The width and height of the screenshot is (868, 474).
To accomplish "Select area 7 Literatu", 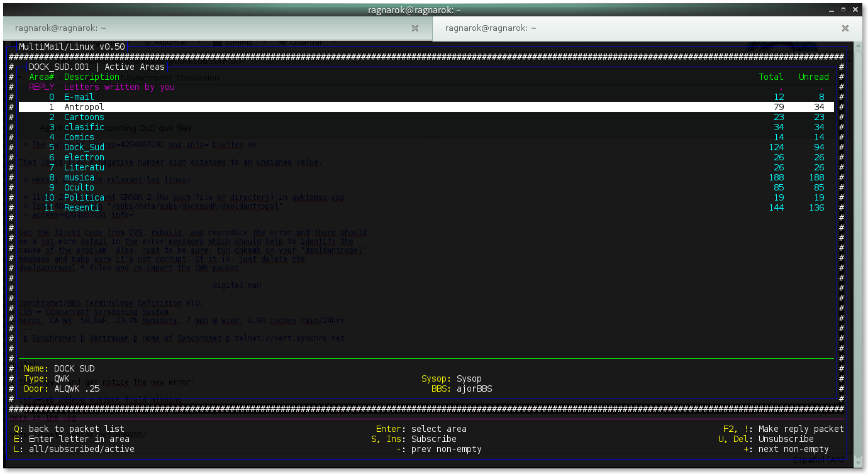I will click(426, 168).
